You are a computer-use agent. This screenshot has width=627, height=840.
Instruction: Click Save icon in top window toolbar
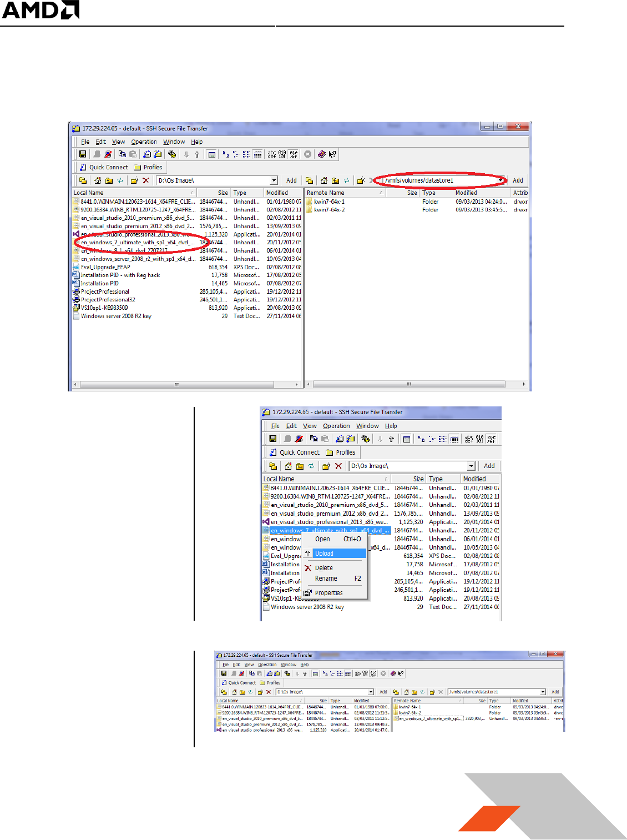point(83,154)
